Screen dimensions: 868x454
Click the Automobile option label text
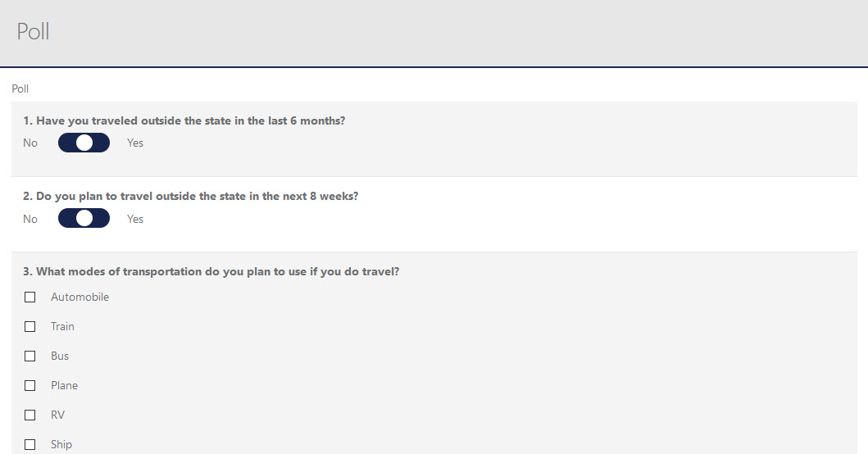click(80, 297)
